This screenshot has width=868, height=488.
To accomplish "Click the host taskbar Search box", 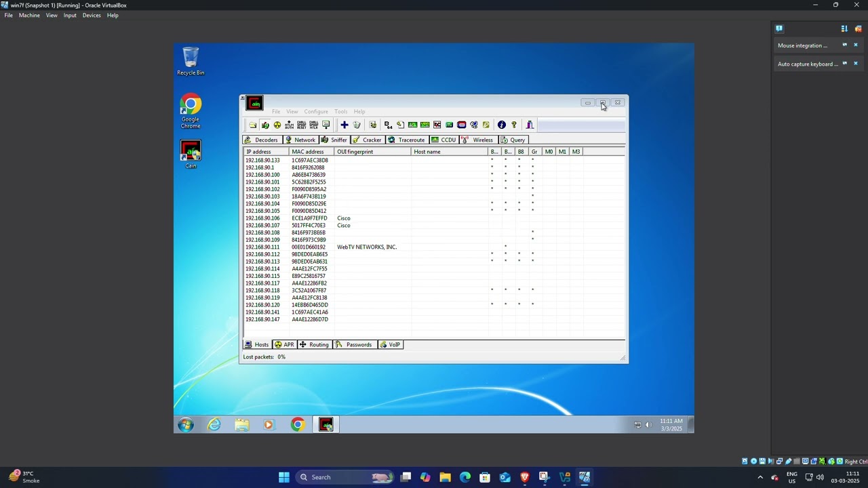I will [x=344, y=477].
